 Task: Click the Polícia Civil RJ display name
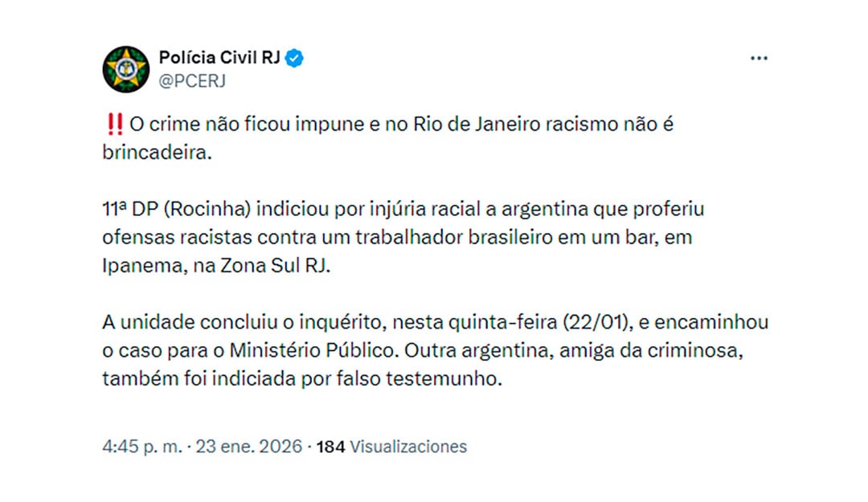(219, 56)
